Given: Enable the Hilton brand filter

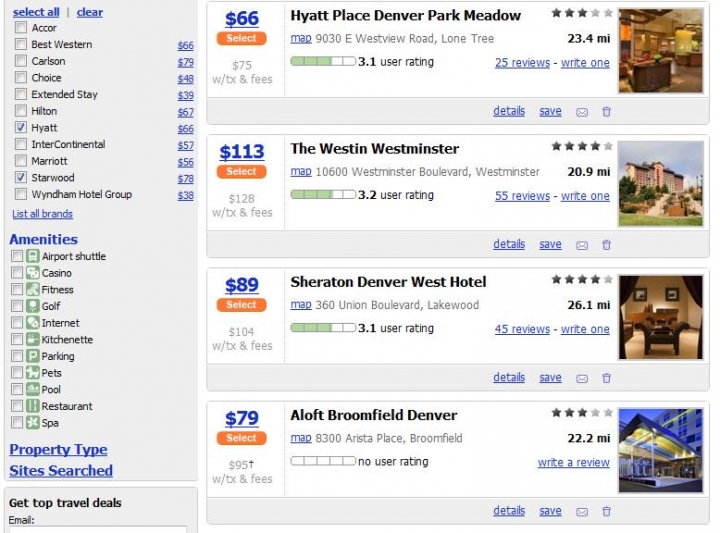Looking at the screenshot, I should pos(21,111).
